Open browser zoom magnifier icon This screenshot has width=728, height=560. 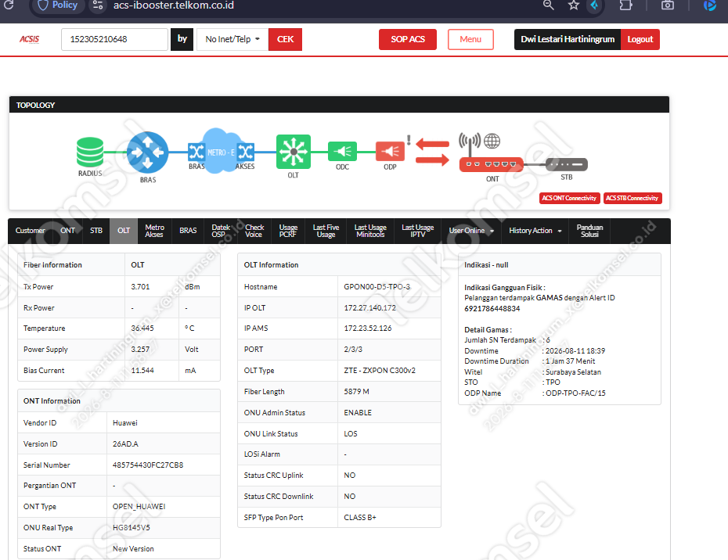point(548,5)
